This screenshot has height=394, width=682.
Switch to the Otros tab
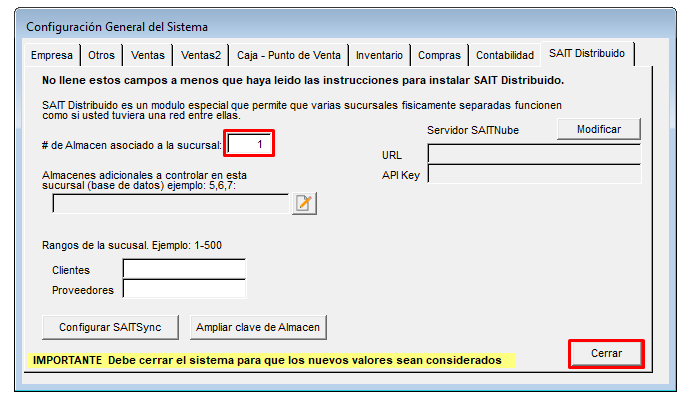click(101, 55)
